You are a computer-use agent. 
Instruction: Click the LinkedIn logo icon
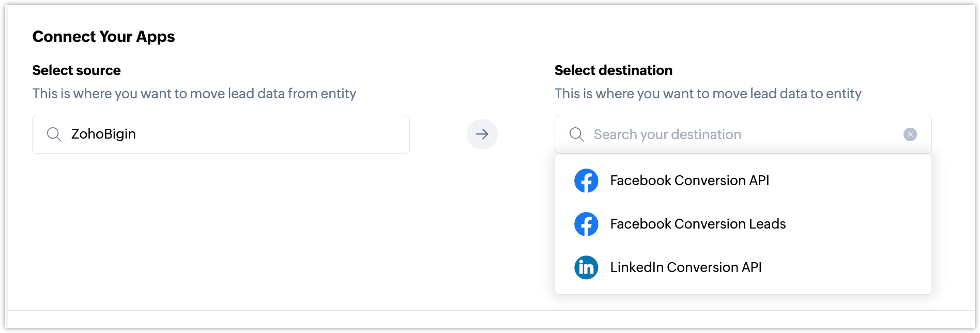coord(586,267)
